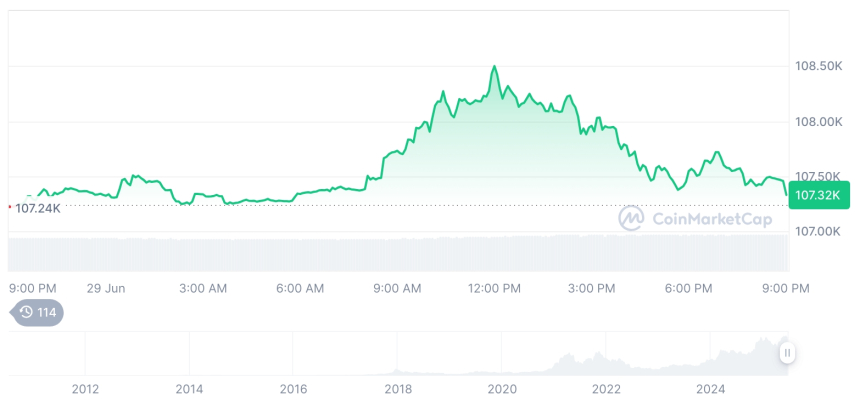The width and height of the screenshot is (860, 401).
Task: Click 2018 in the year navigator
Action: 398,388
